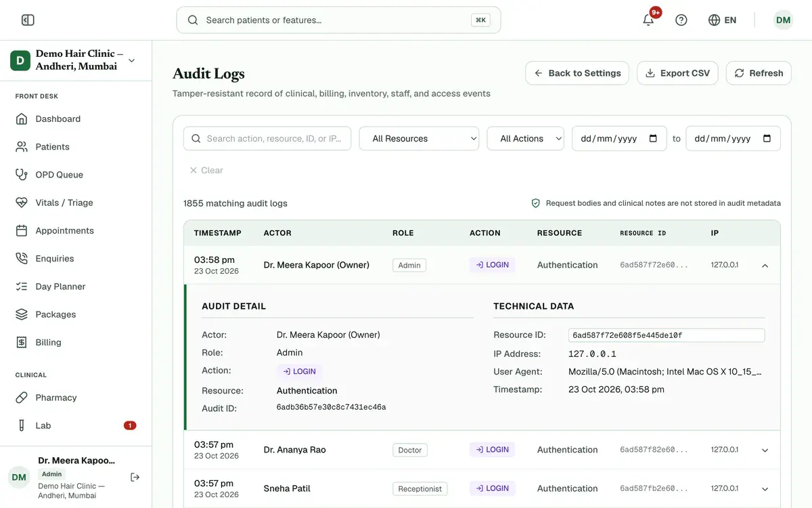This screenshot has height=508, width=812.
Task: Open the All Resources dropdown
Action: tap(419, 138)
